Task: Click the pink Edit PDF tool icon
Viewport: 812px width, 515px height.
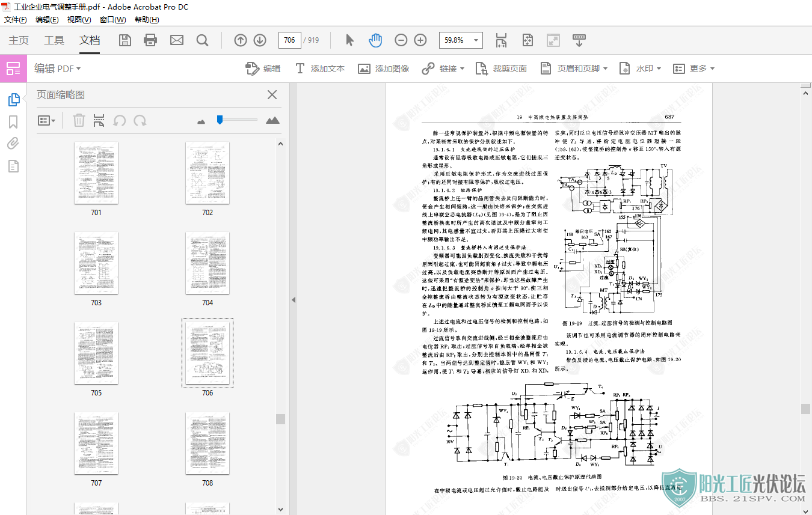Action: pyautogui.click(x=13, y=69)
